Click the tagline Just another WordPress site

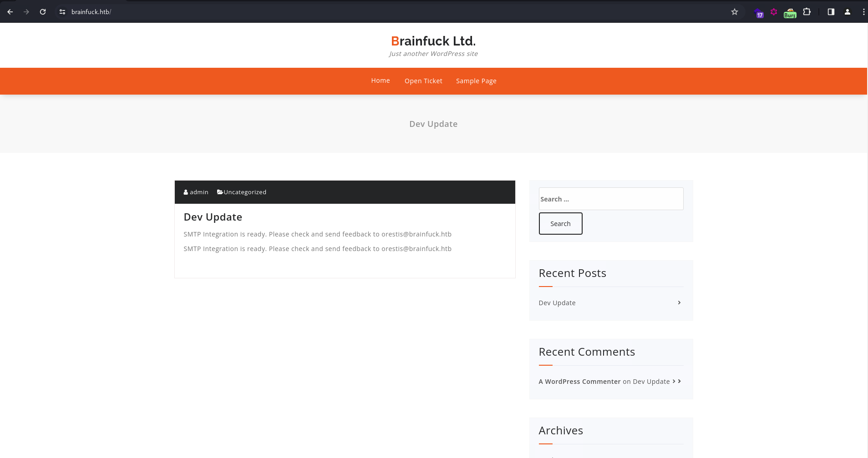click(433, 54)
